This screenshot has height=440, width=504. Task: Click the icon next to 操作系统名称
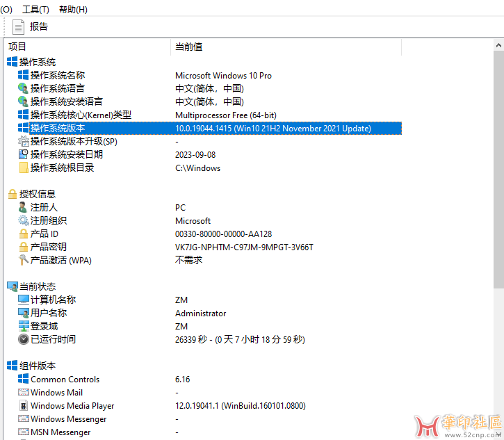click(x=23, y=75)
